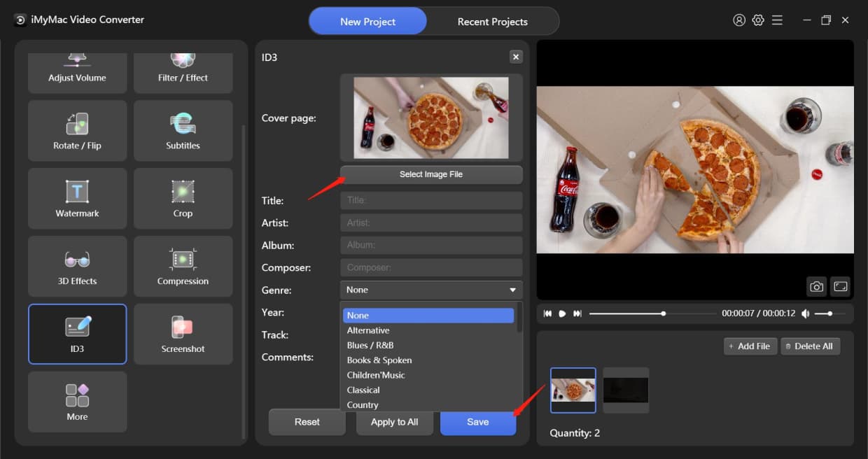The height and width of the screenshot is (459, 868).
Task: Play the preview video
Action: point(562,313)
